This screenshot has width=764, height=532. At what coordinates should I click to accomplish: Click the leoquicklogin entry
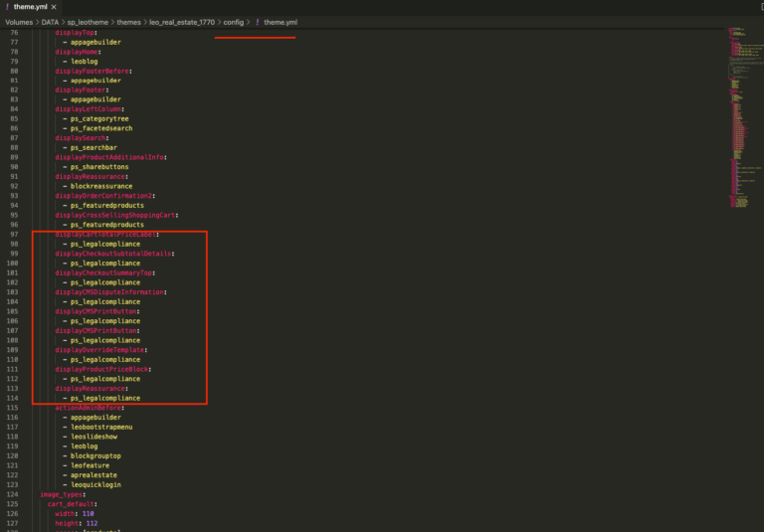point(95,484)
